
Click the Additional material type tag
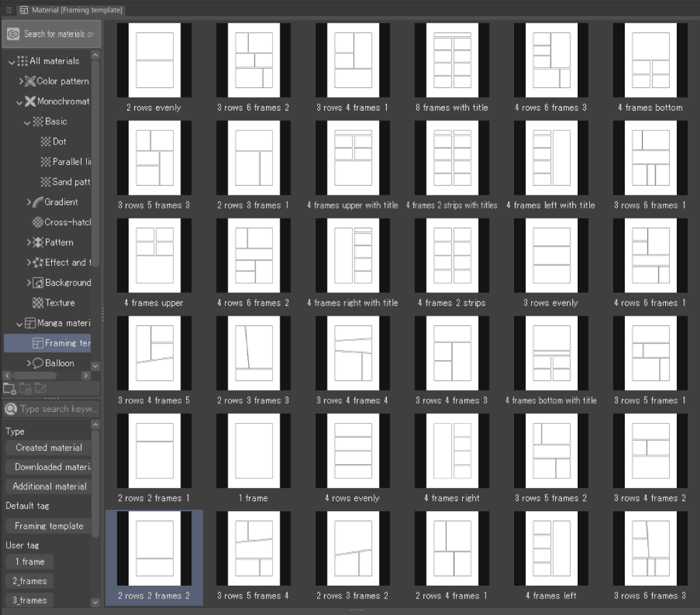coord(49,487)
